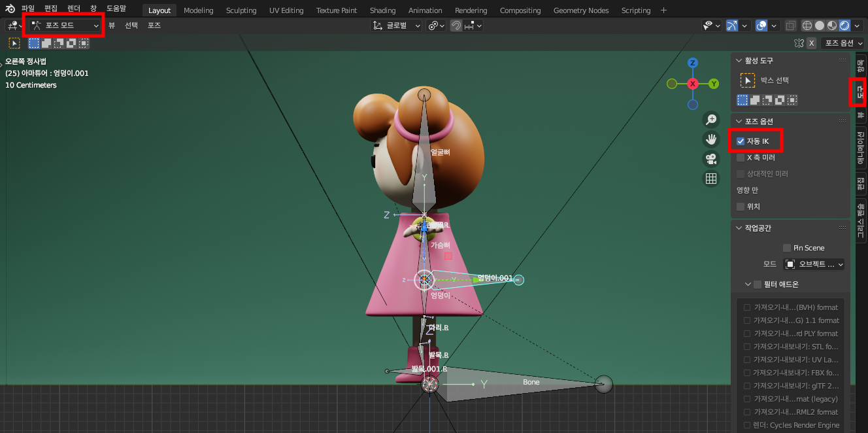
Task: Choose 'set new selection' mode in the tool settings bar
Action: point(34,43)
